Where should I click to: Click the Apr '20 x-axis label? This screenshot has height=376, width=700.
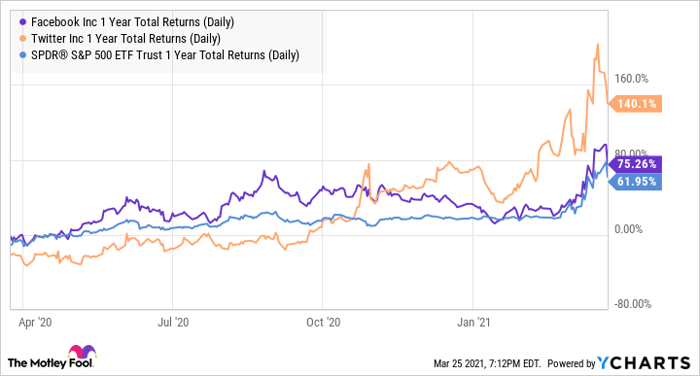(35, 322)
